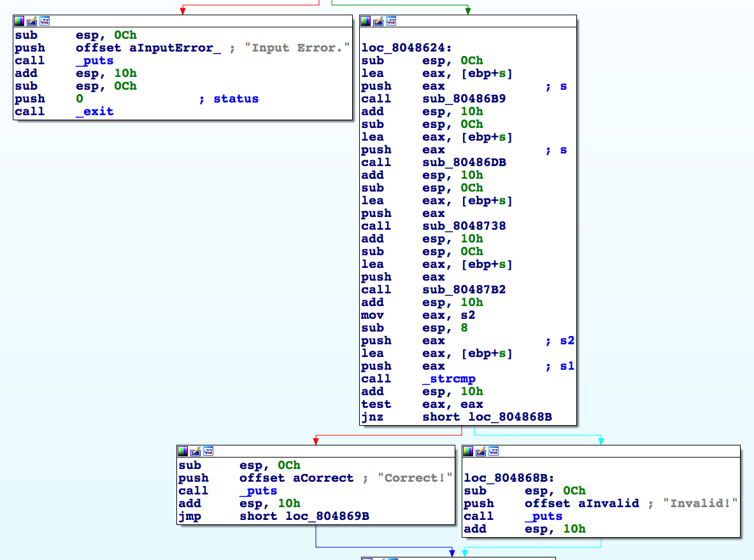
Task: Click the group icon on the Input Error node
Action: pos(45,21)
